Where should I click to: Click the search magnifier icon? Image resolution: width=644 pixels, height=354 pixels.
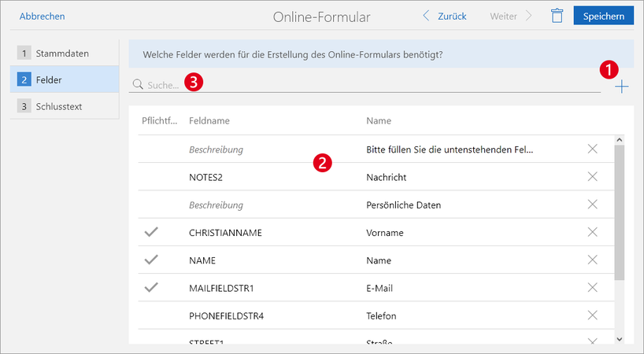pos(138,84)
